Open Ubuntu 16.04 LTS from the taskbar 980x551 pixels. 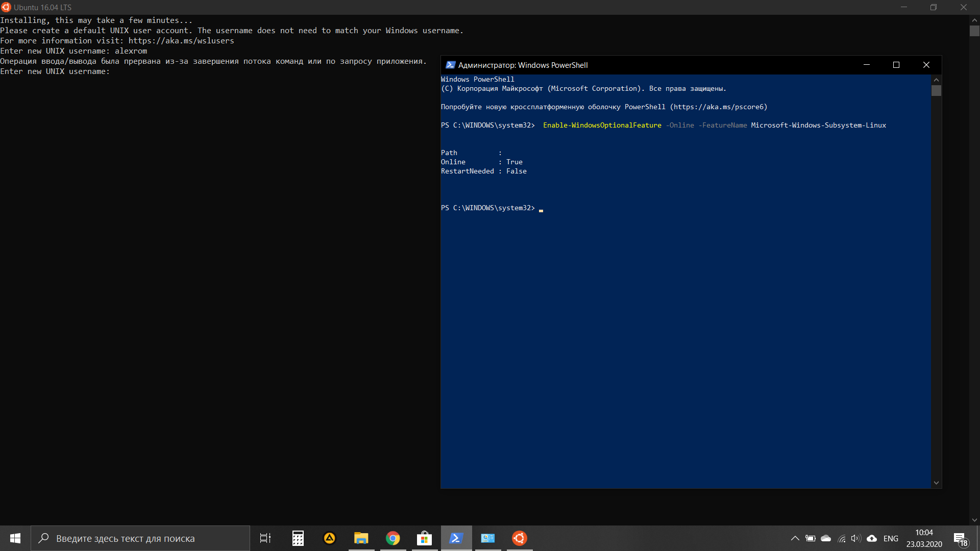click(x=519, y=538)
